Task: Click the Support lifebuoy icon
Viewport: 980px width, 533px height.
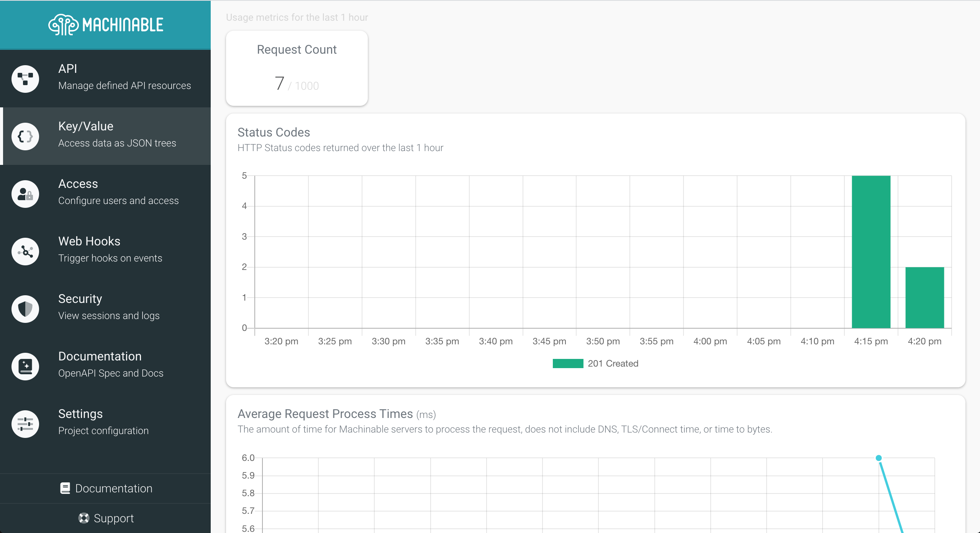Action: coord(84,518)
